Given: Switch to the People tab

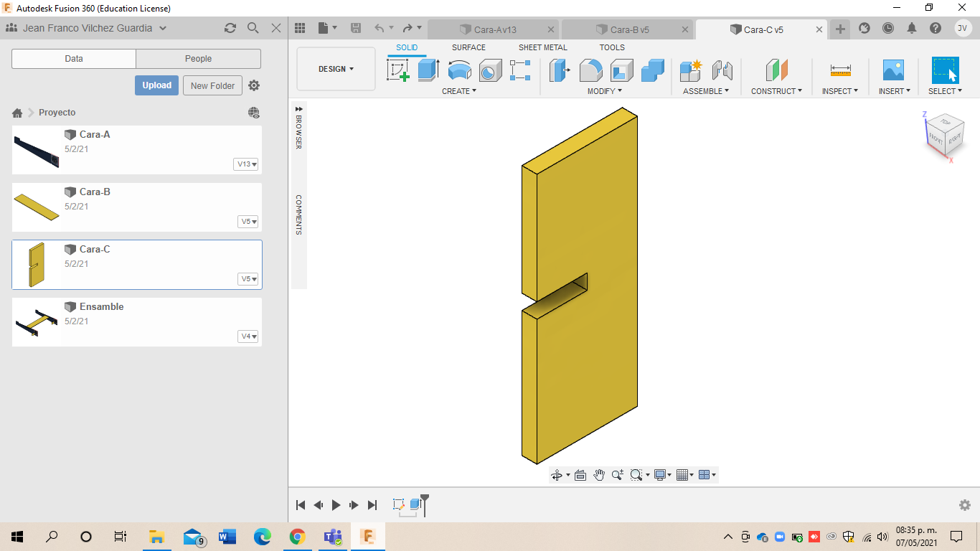Looking at the screenshot, I should [198, 59].
